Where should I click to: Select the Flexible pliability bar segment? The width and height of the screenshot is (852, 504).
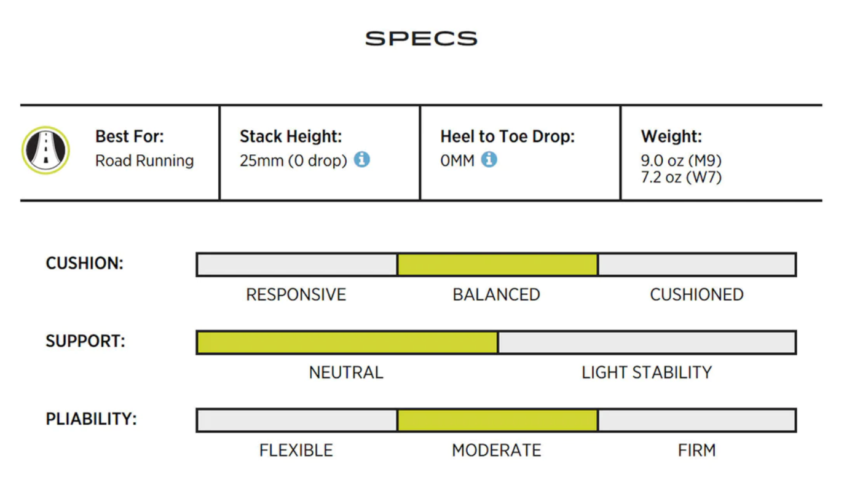click(x=297, y=420)
